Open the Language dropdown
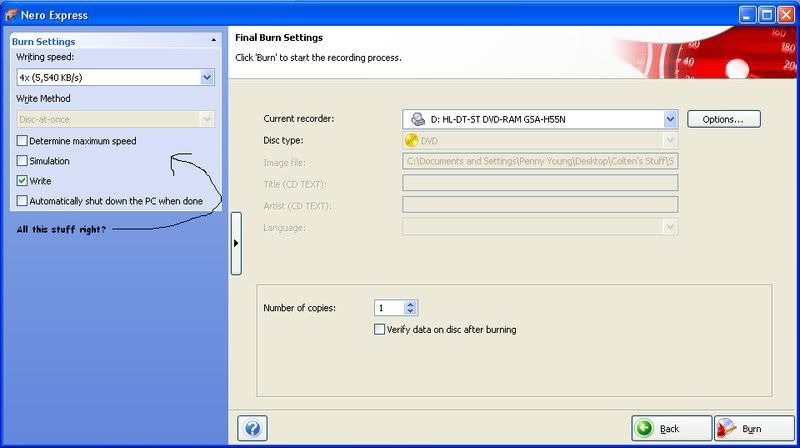This screenshot has width=800, height=448. click(670, 227)
